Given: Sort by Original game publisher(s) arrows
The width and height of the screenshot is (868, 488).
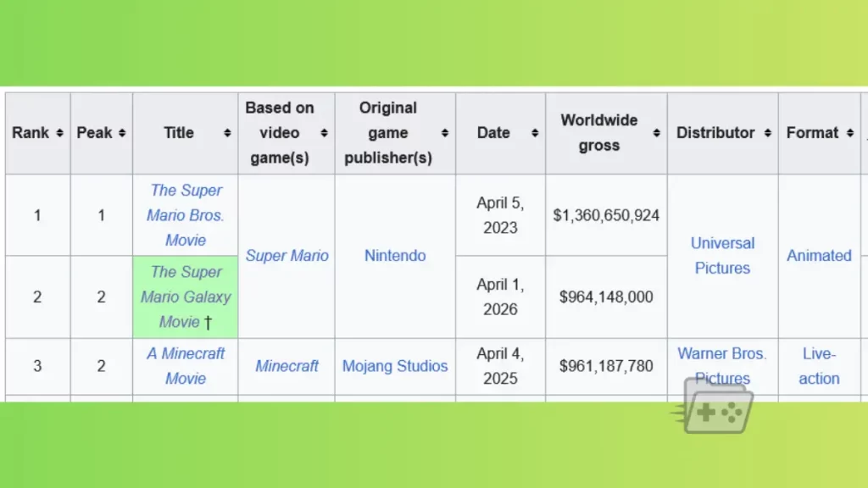Looking at the screenshot, I should [x=444, y=133].
